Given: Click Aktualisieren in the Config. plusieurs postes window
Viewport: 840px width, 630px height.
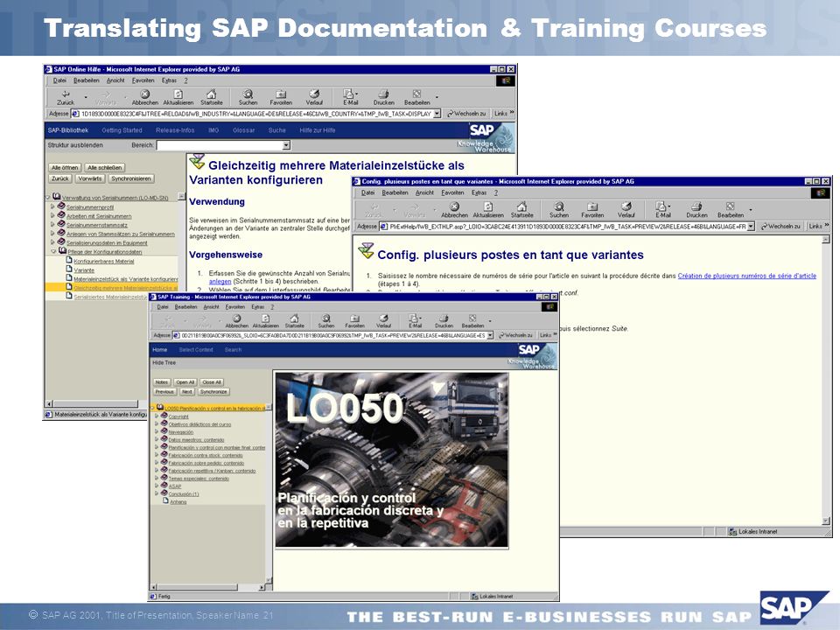Looking at the screenshot, I should (488, 210).
